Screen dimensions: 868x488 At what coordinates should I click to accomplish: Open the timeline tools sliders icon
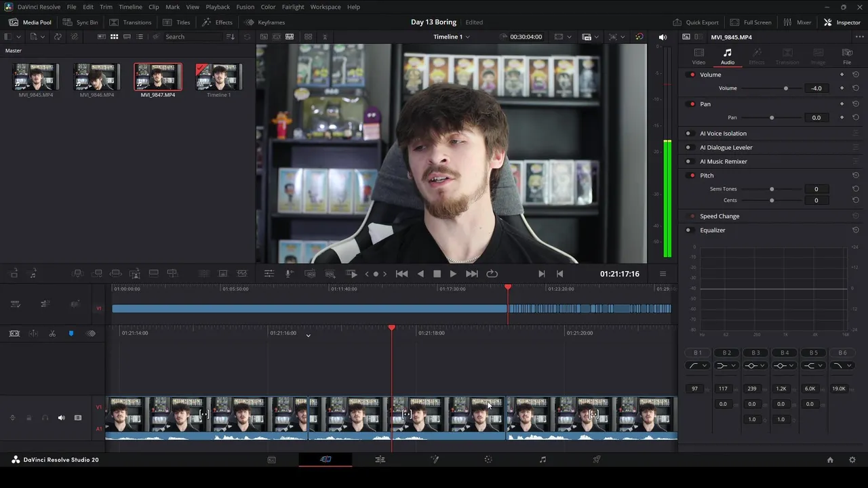(269, 274)
